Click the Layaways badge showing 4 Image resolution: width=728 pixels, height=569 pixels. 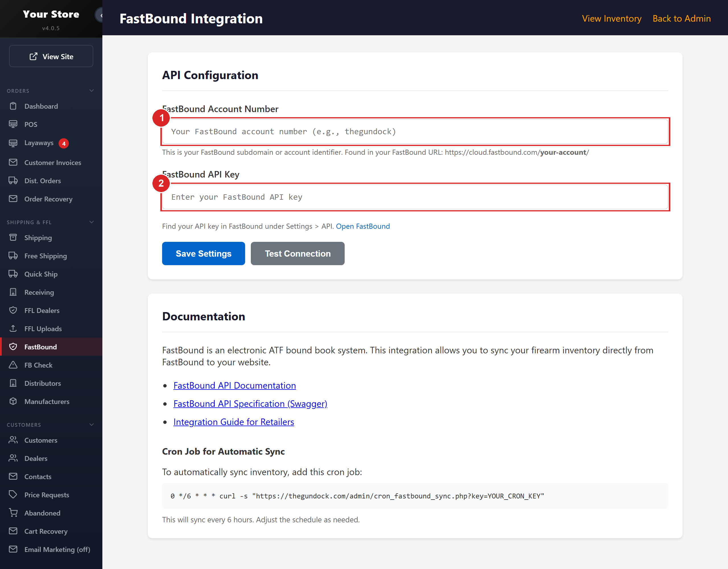(x=64, y=143)
